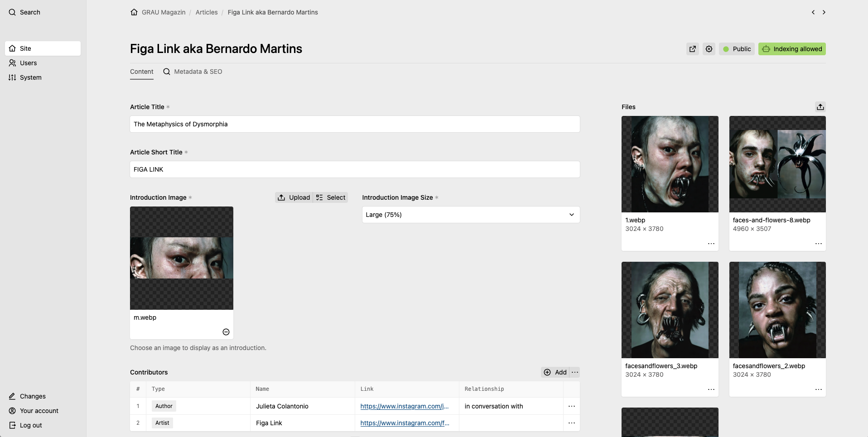Toggle the Indexing allowed status
Image resolution: width=868 pixels, height=437 pixels.
click(x=792, y=49)
